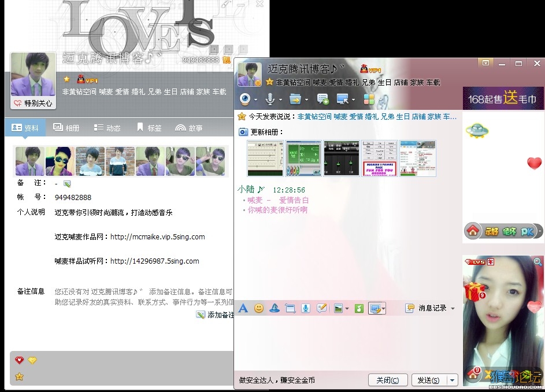Open today's 说说 post link in the chat
The image size is (545, 392).
coord(377,117)
